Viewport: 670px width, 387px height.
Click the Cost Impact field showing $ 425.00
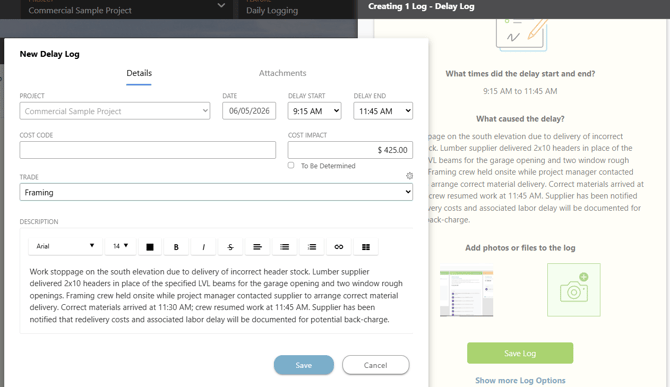(x=350, y=150)
